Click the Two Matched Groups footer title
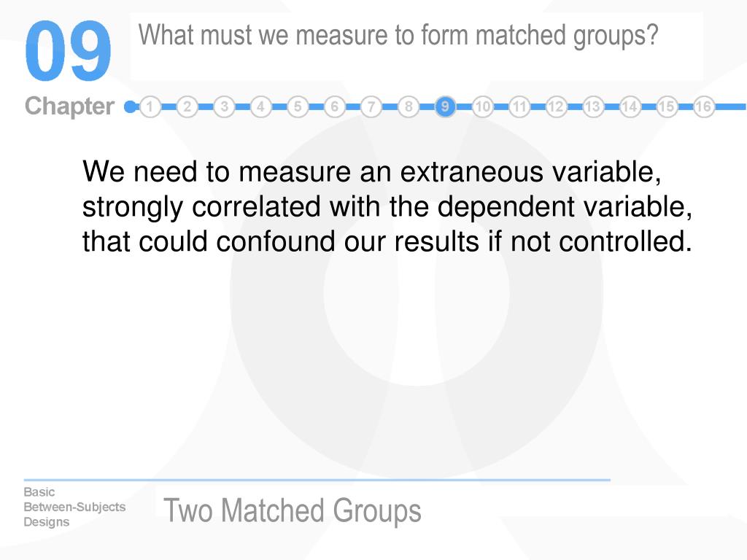 (x=292, y=510)
